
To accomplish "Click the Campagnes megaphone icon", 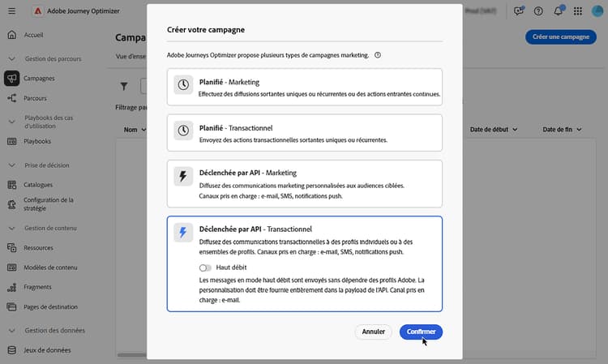I will pyautogui.click(x=11, y=78).
